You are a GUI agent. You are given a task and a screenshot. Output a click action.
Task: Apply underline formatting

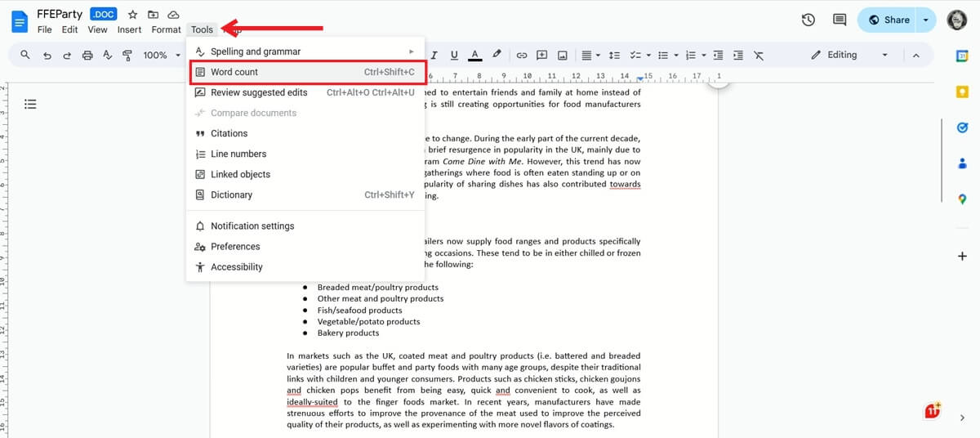tap(454, 55)
